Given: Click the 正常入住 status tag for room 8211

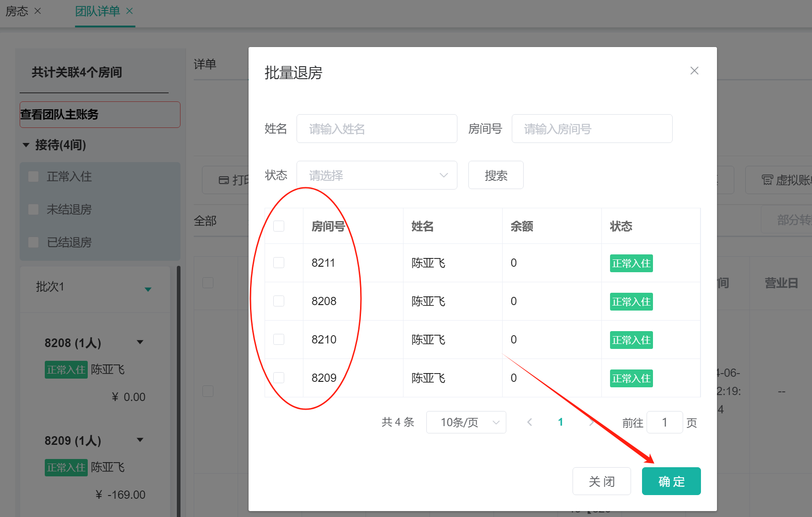Looking at the screenshot, I should (x=632, y=263).
